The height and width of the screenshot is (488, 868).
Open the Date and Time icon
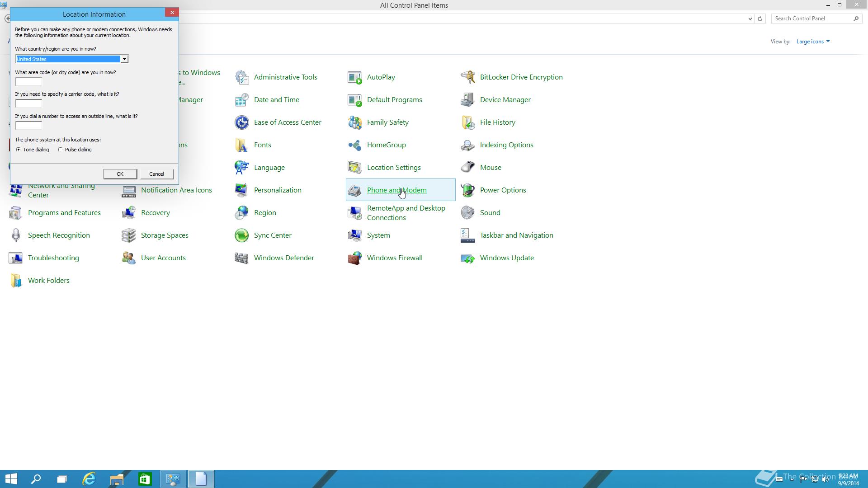click(x=242, y=100)
